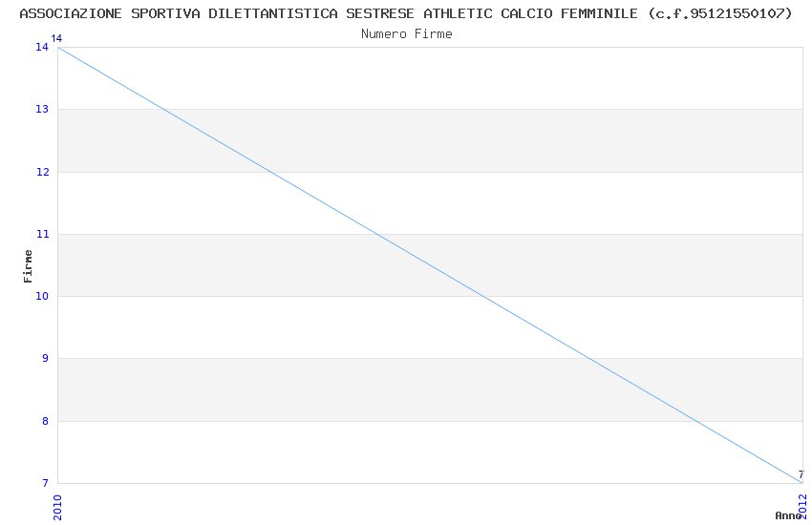Click the chart title with the association name

(x=406, y=13)
